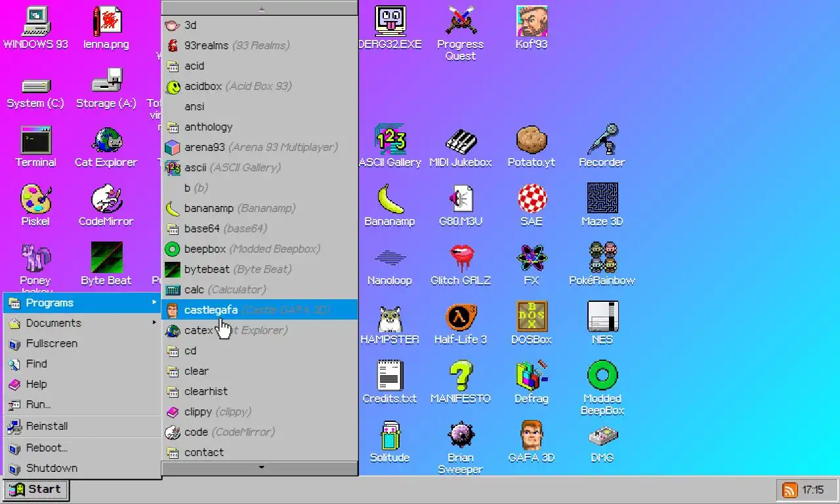The height and width of the screenshot is (504, 840).
Task: Launch Kof'93 desktop icon
Action: pos(532,28)
